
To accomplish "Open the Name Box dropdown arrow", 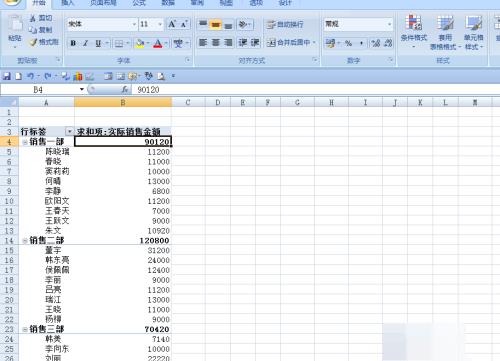I will coord(82,89).
